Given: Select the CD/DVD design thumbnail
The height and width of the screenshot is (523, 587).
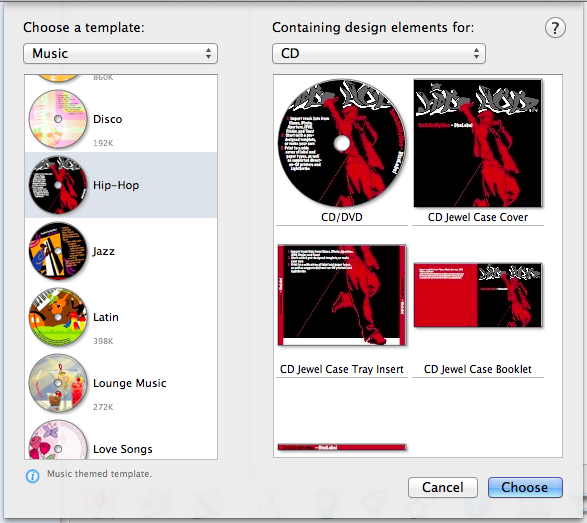Looking at the screenshot, I should tap(342, 143).
